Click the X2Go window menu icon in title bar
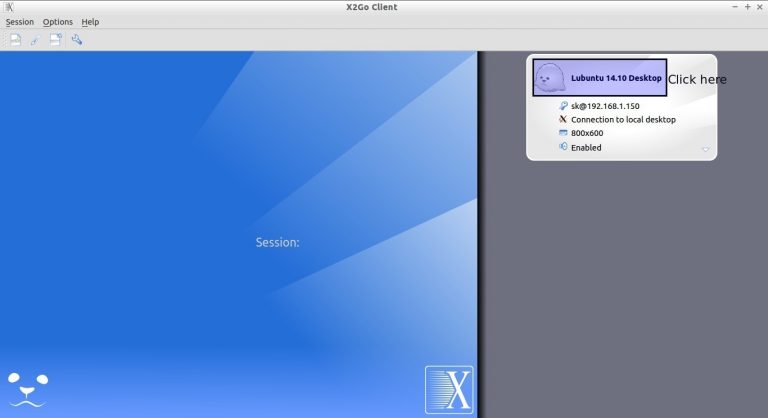 pos(9,7)
